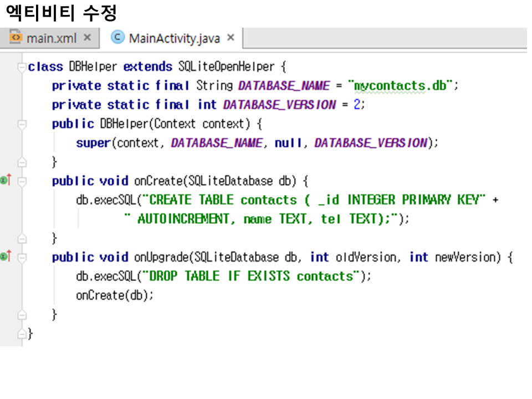
Task: Close the MainActivity.java editor tab
Action: pyautogui.click(x=231, y=38)
